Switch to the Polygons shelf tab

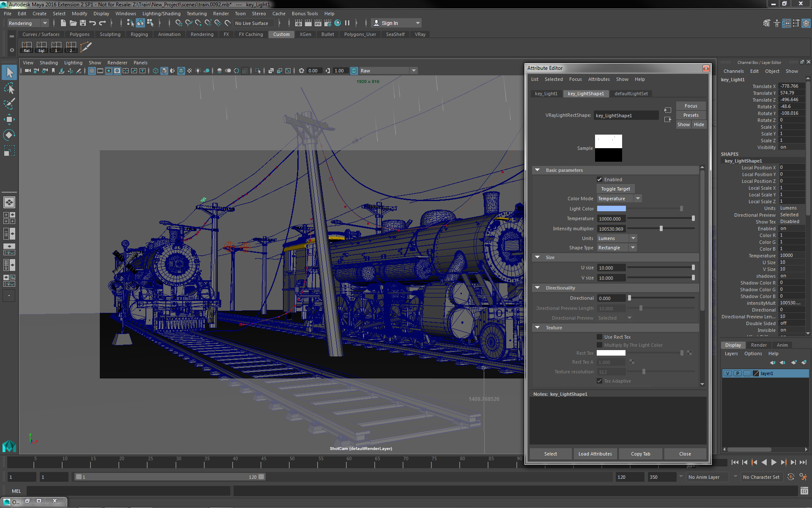(x=80, y=34)
